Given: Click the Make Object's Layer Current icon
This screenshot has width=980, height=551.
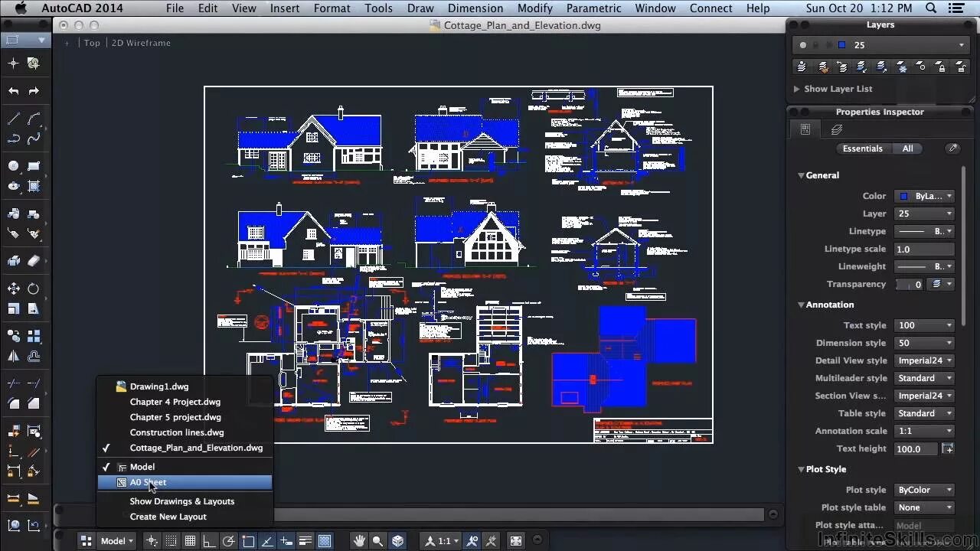Looking at the screenshot, I should coord(803,67).
